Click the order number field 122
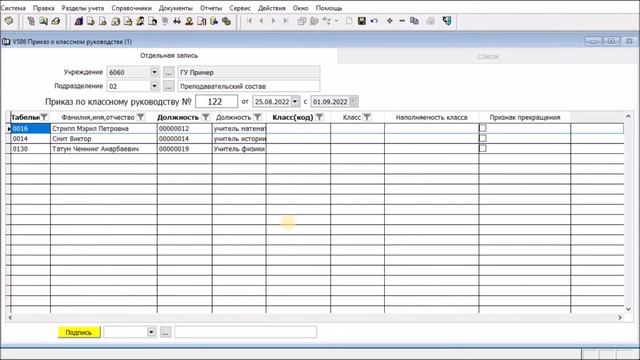Screen dimensions: 640x360 pos(216,102)
